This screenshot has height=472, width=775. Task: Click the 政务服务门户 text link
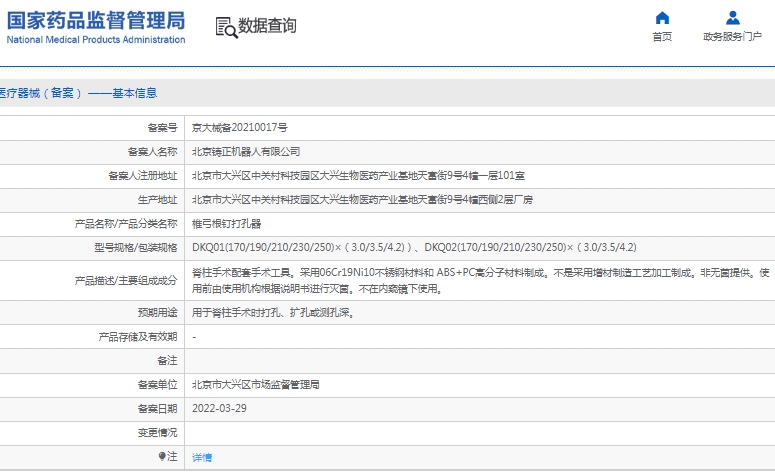point(732,37)
